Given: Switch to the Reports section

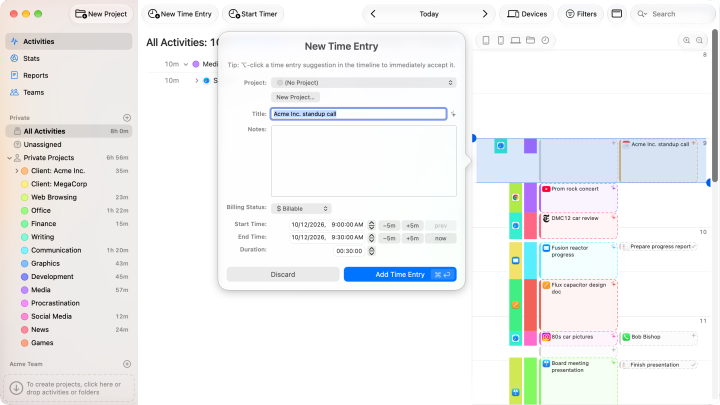Looking at the screenshot, I should 69,75.
